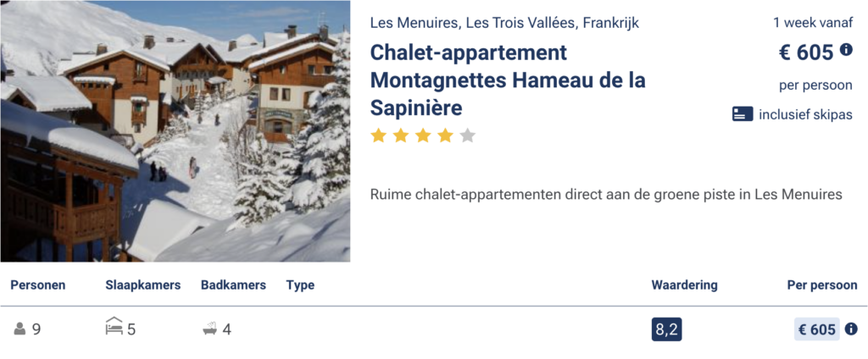Select the € 605 price badge in the row
The image size is (868, 359).
click(x=816, y=329)
